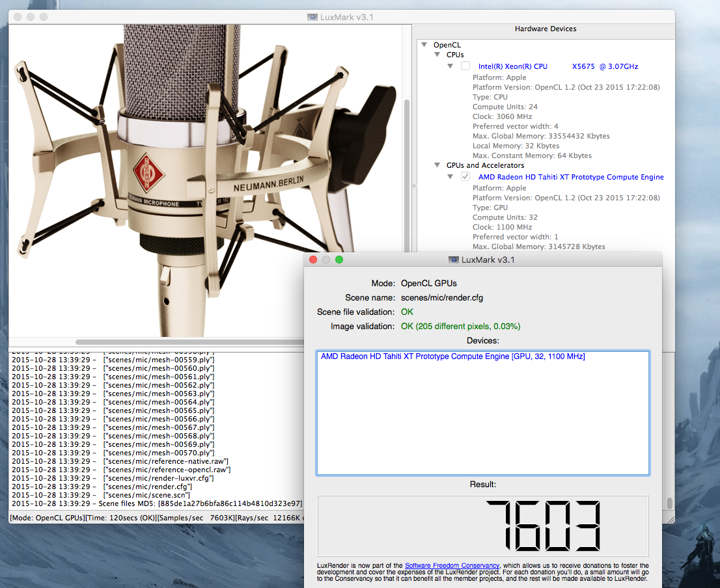This screenshot has height=588, width=720.
Task: Open the Software Freedom Conservancy link
Action: 452,566
